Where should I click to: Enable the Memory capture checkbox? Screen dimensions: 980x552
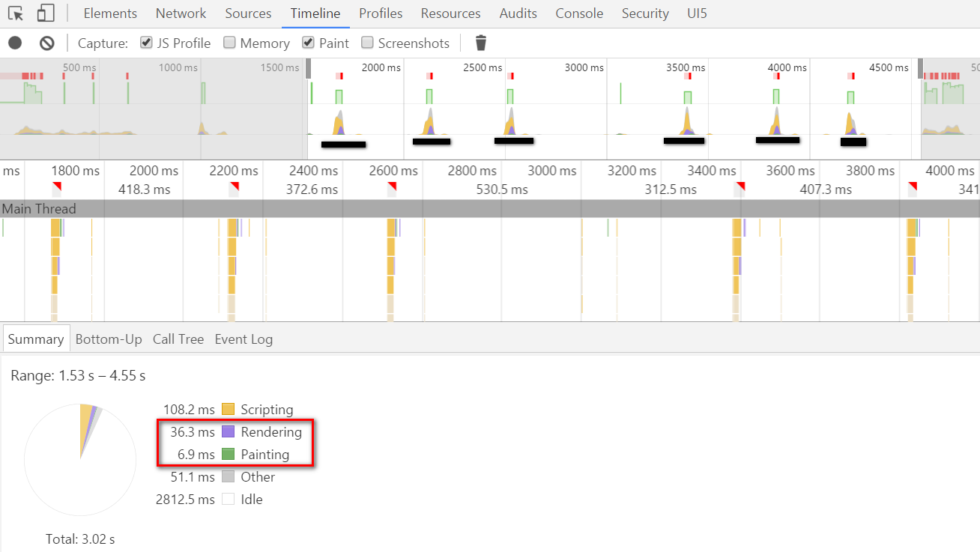coord(229,43)
